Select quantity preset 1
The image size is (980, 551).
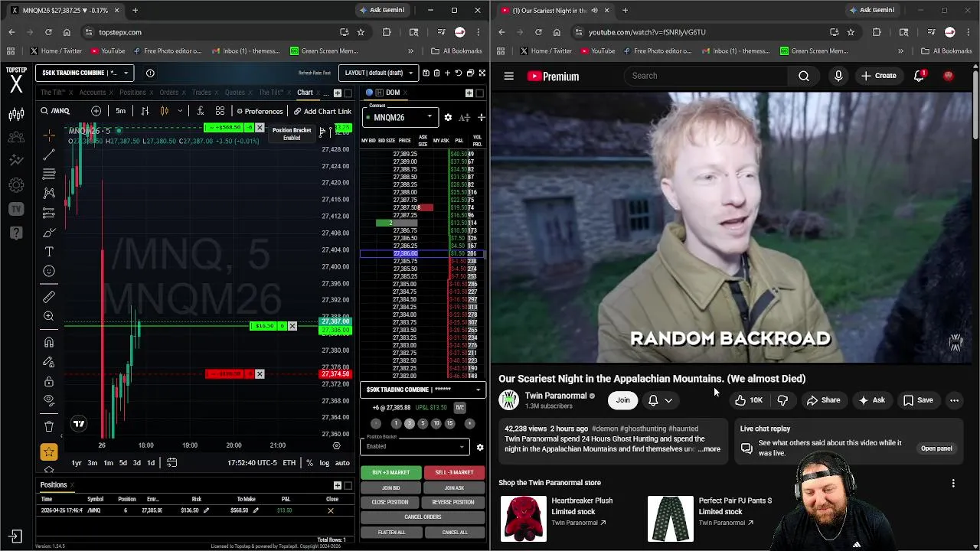396,423
